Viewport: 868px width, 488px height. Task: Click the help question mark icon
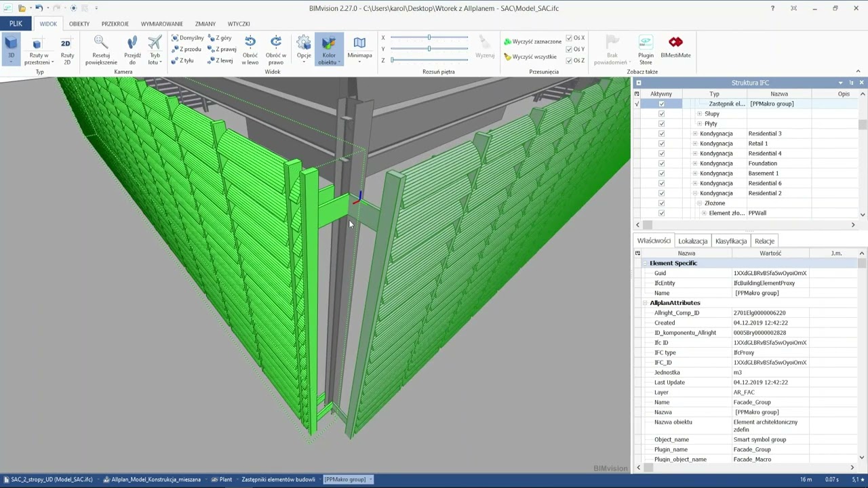tap(772, 8)
